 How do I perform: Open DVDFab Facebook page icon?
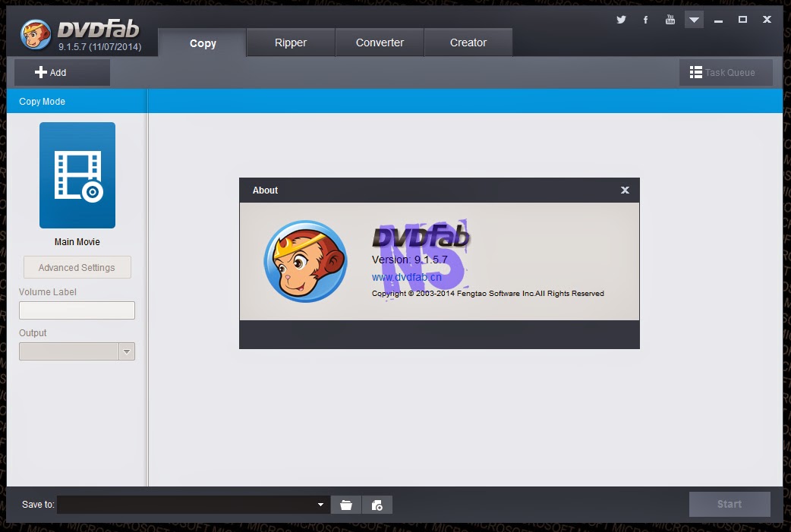click(x=645, y=20)
